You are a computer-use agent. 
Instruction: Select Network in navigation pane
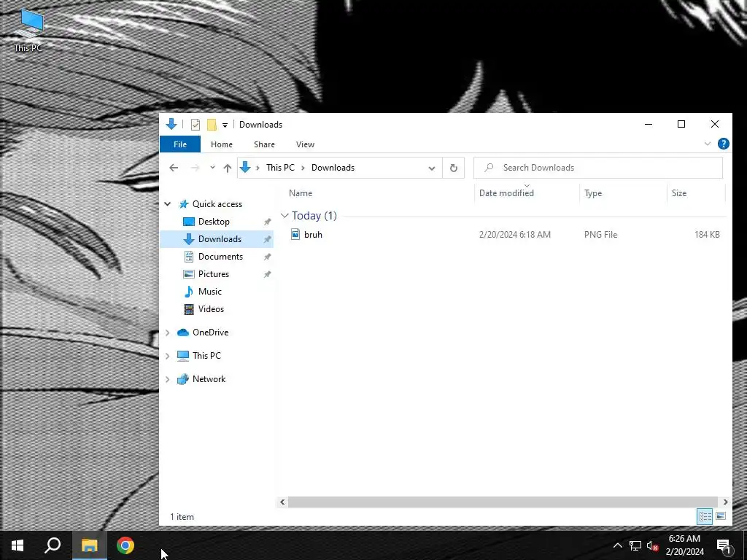tap(209, 379)
